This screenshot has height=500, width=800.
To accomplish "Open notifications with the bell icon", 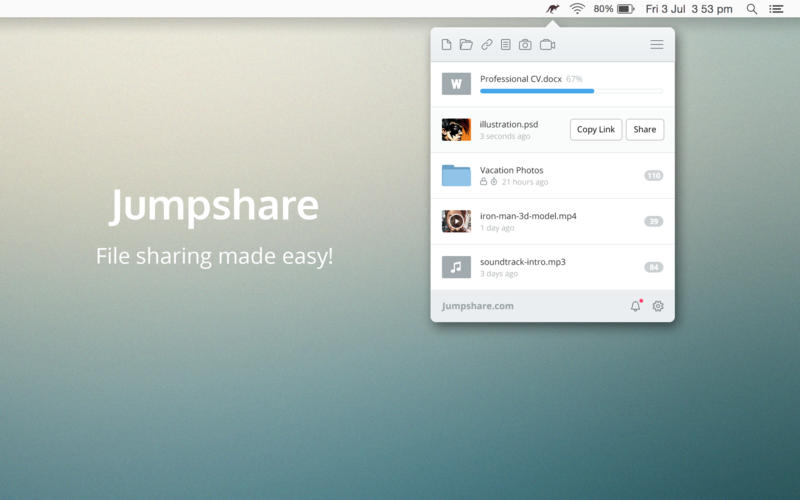I will (635, 306).
